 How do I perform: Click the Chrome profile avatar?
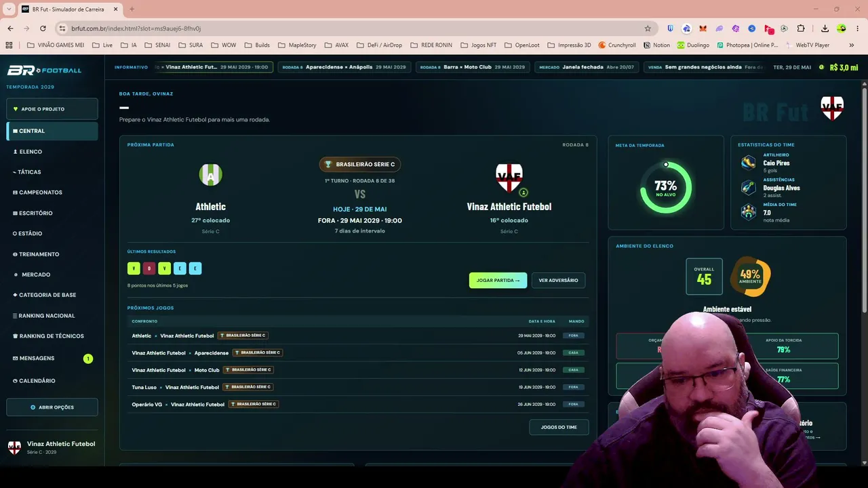point(842,28)
